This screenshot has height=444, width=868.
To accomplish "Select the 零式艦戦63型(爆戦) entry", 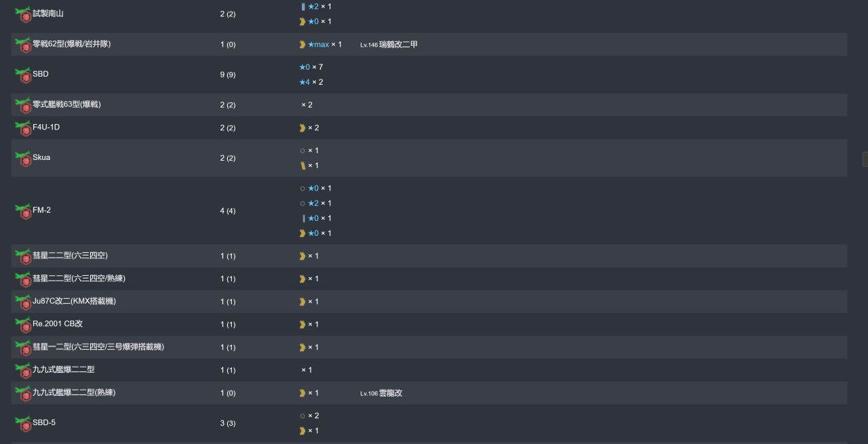I will tap(429, 105).
